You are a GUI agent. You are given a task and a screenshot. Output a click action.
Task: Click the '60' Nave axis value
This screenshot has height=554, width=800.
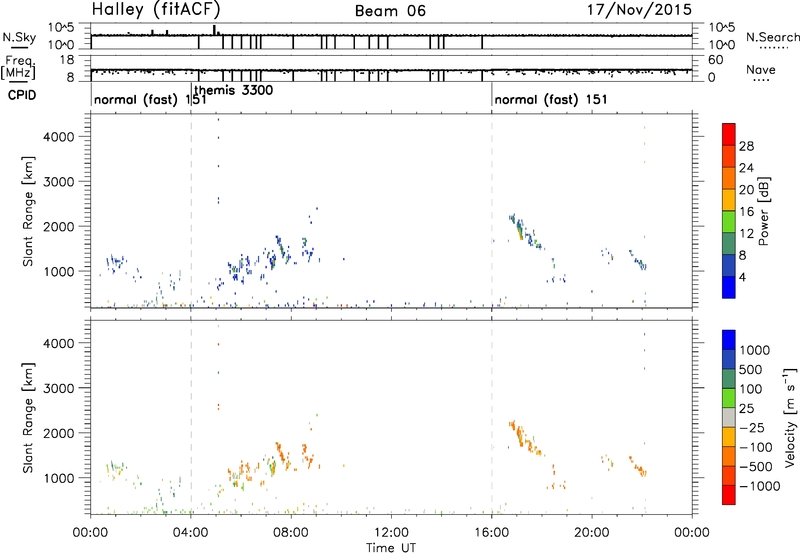[x=715, y=60]
